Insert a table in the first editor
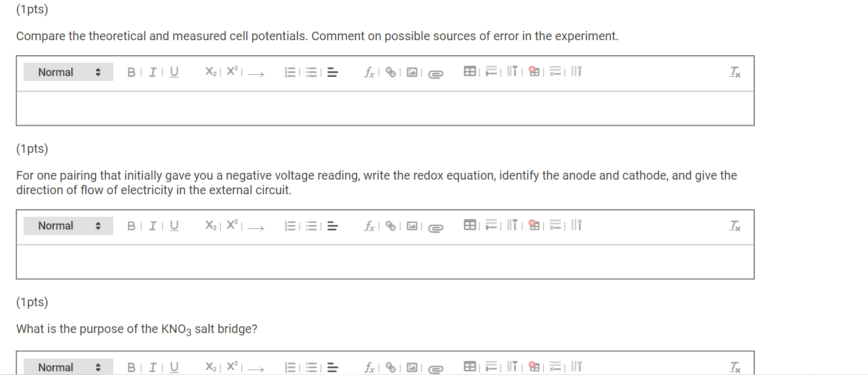868x375 pixels. [x=470, y=71]
